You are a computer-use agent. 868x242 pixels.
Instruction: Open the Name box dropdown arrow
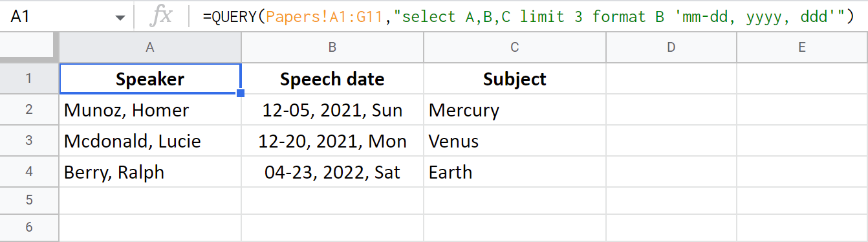pyautogui.click(x=120, y=18)
